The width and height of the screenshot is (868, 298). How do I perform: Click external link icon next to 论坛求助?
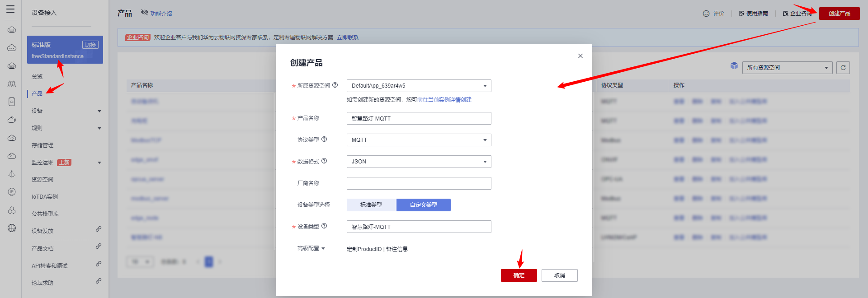pos(98,281)
